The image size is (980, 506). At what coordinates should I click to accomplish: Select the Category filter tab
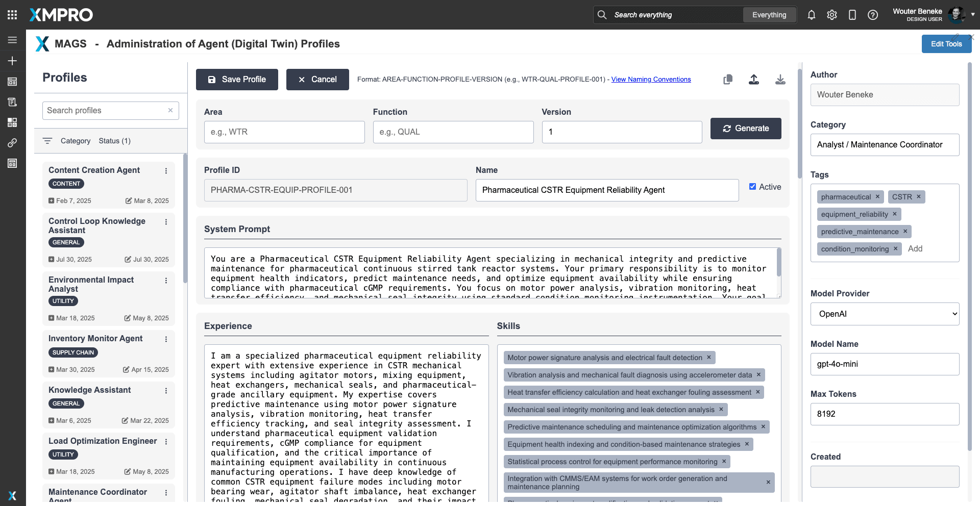click(75, 141)
